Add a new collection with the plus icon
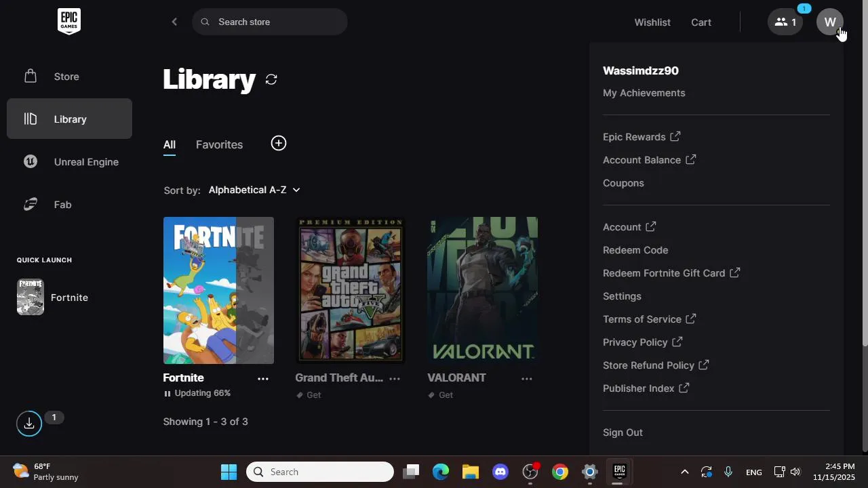The height and width of the screenshot is (488, 868). click(x=279, y=143)
